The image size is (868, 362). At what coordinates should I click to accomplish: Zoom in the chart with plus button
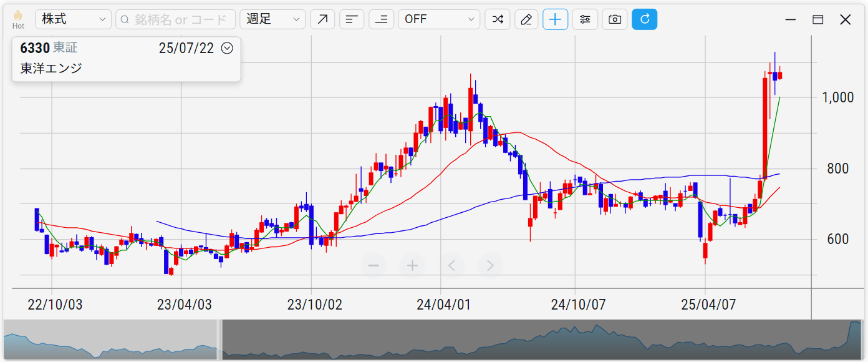[x=412, y=266]
